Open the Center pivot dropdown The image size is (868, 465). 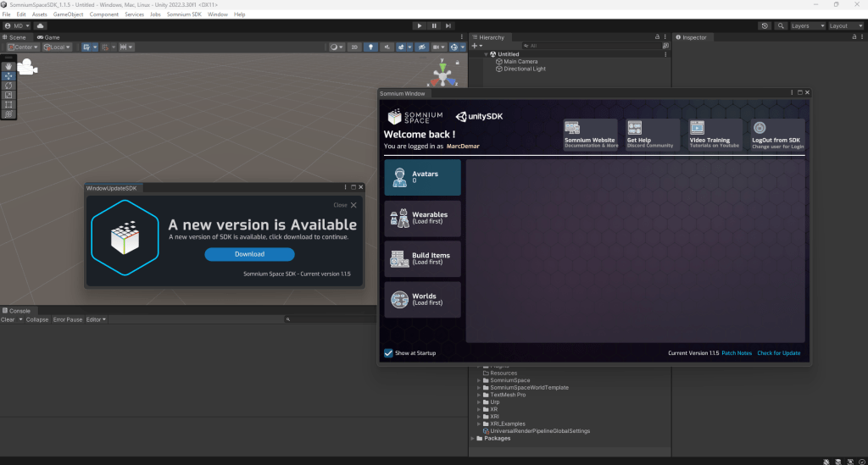(22, 47)
